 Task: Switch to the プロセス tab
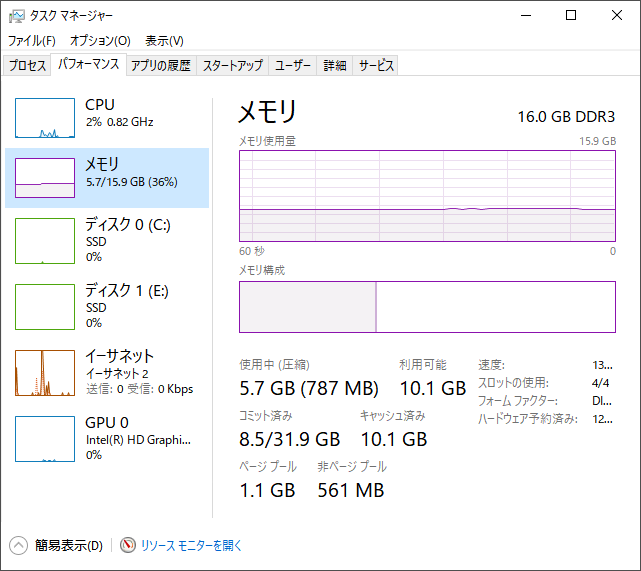[x=27, y=65]
